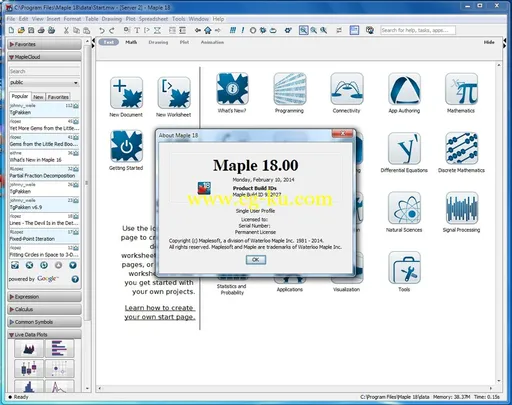Click the sum sigma toolbar icon
Screen dimensions: 512x405
(157, 30)
